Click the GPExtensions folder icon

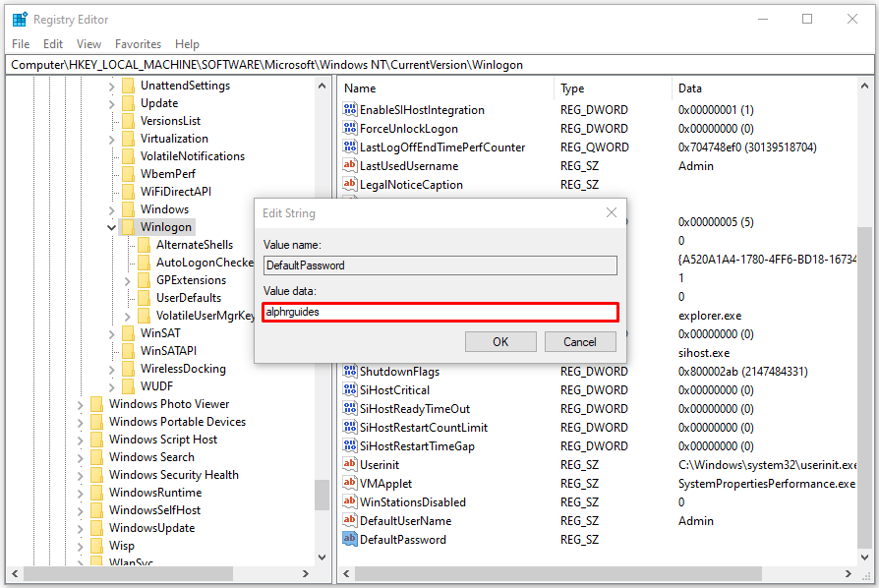[x=145, y=279]
